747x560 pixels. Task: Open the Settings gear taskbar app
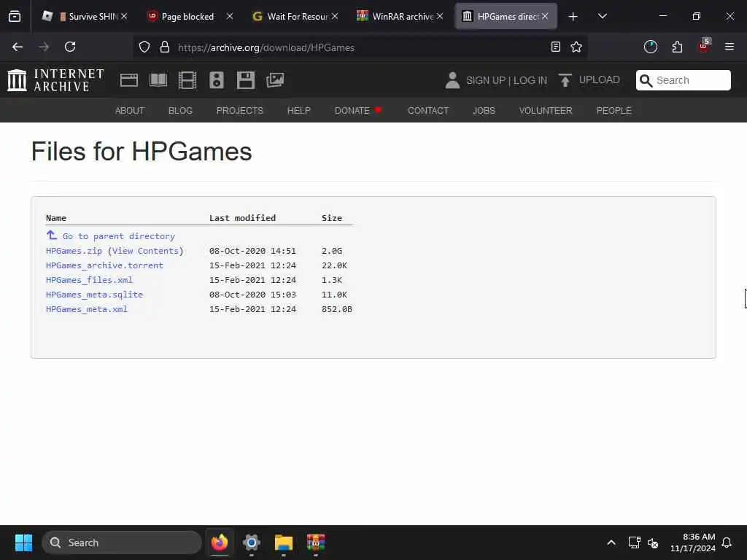tap(252, 542)
